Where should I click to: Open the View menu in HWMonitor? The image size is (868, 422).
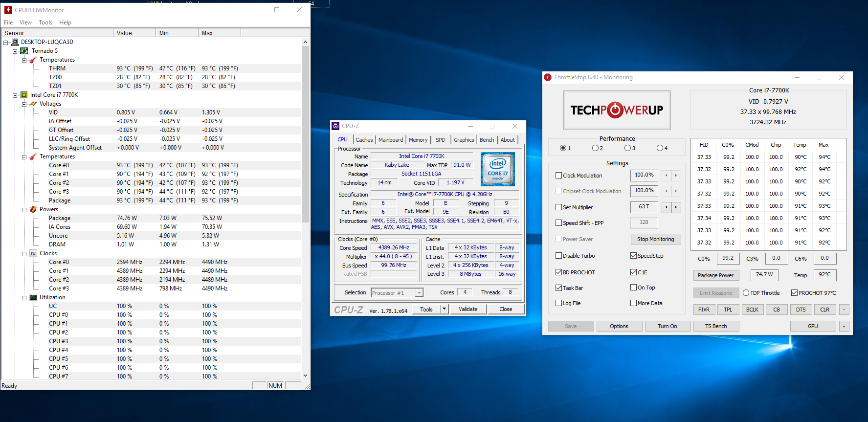(25, 22)
